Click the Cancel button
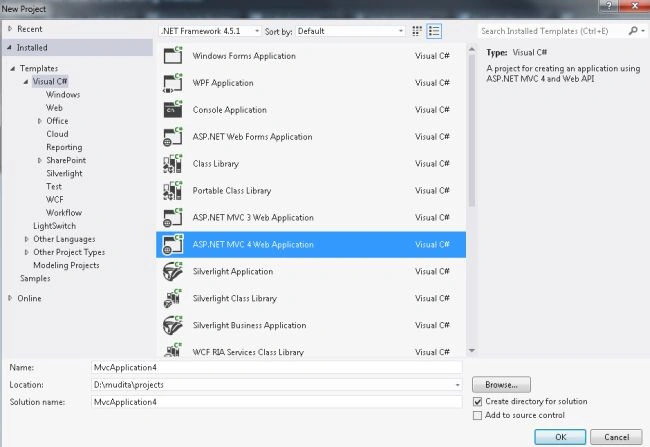This screenshot has width=650, height=447. tap(616, 437)
